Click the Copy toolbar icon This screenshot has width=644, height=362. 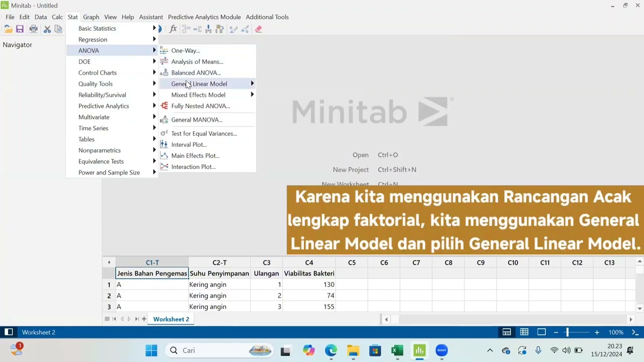(x=58, y=29)
